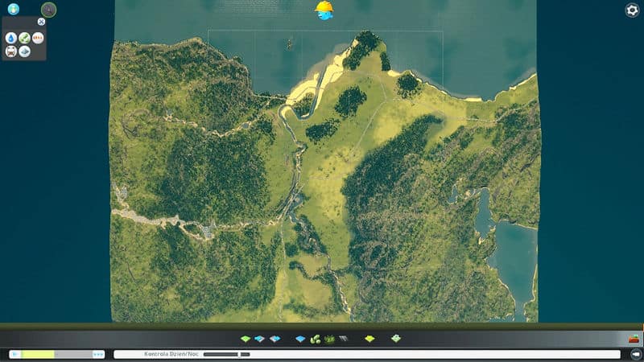Select the orange ore resource icon
Image resolution: width=644 pixels, height=362 pixels.
click(38, 38)
